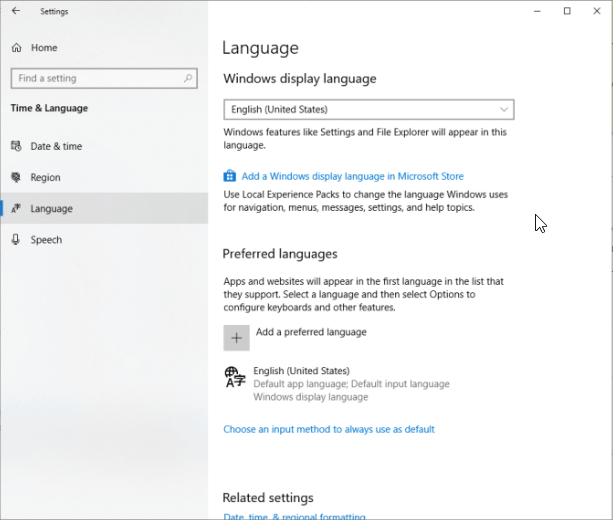Minimize the Settings window
613x520 pixels.
click(537, 11)
